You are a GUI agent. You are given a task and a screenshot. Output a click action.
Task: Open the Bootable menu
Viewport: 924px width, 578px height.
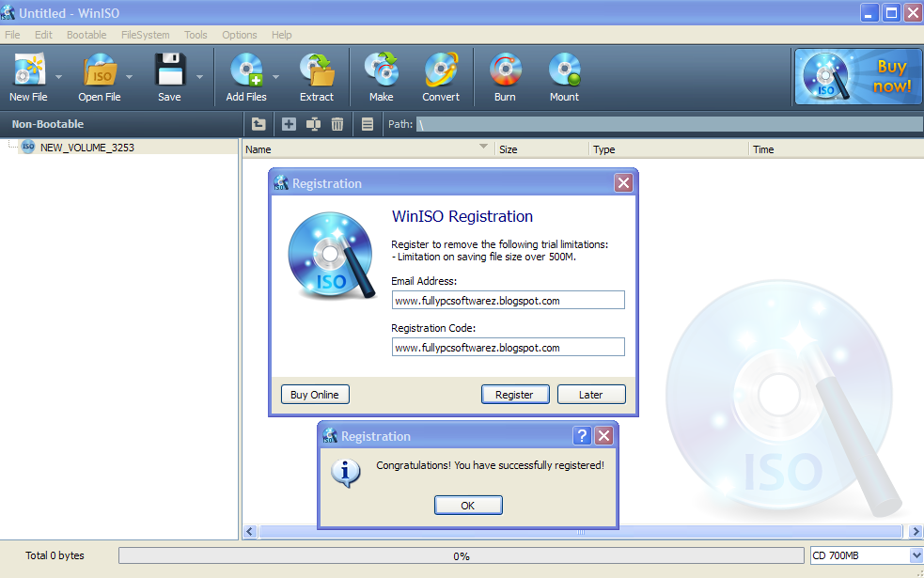(x=86, y=35)
